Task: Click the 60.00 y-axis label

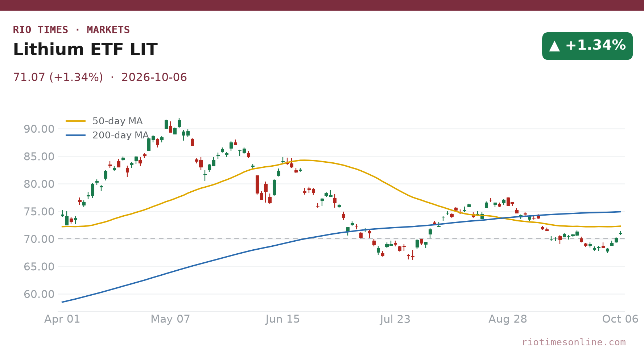Action: point(39,294)
